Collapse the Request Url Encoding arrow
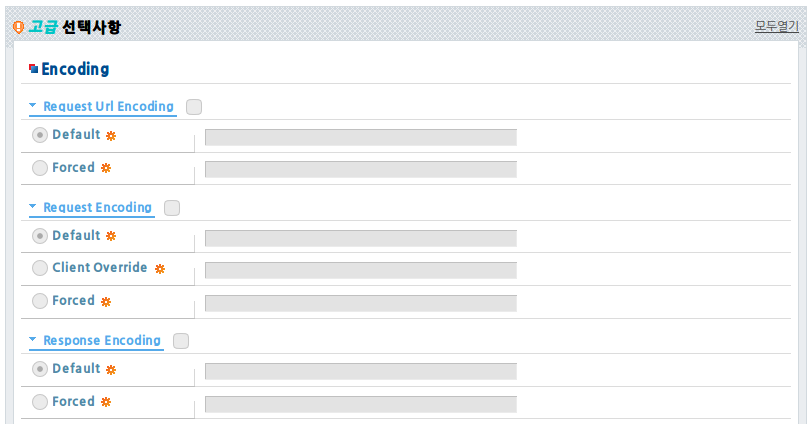Viewport: 812px width, 424px height. click(x=33, y=105)
